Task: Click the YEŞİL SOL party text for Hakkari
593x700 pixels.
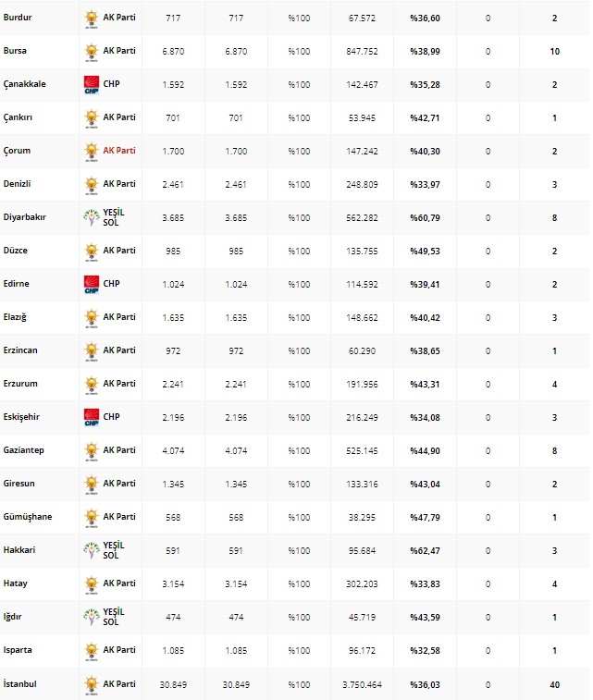Action: pos(115,550)
